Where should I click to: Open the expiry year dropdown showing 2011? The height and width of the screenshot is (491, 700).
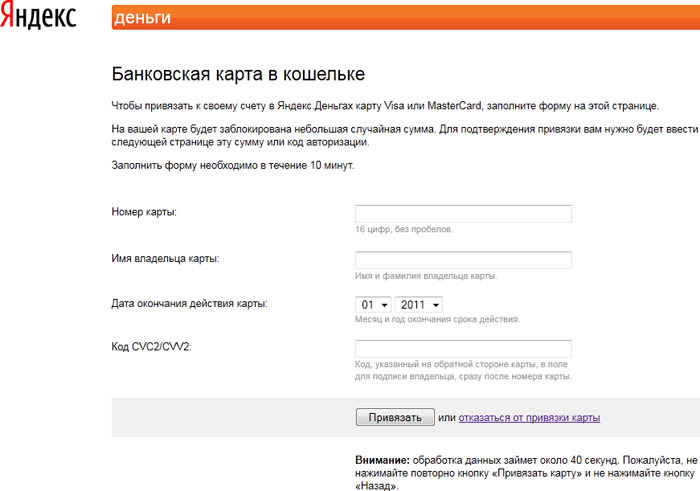tap(419, 304)
